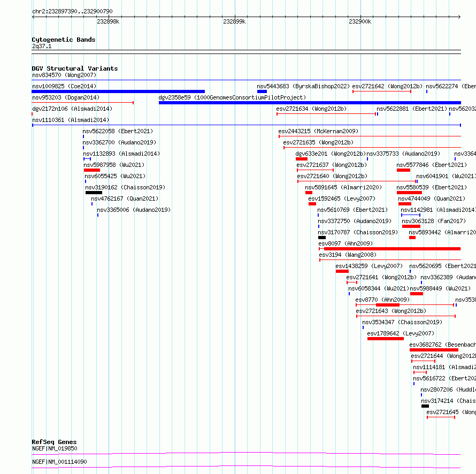Viewport: 476px width, 474px height.
Task: Click the 2q37.1 band label
Action: (42, 46)
